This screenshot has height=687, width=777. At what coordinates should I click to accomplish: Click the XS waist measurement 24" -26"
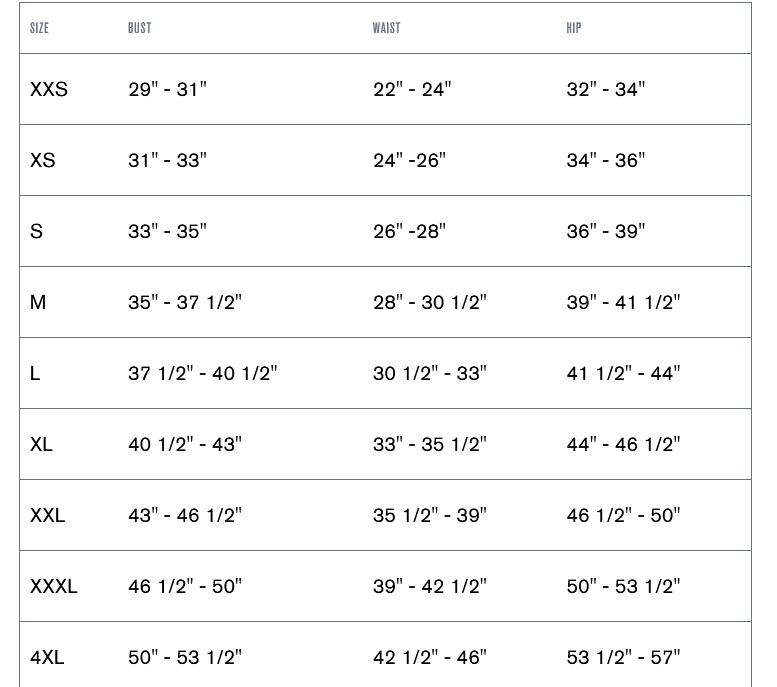pos(409,160)
